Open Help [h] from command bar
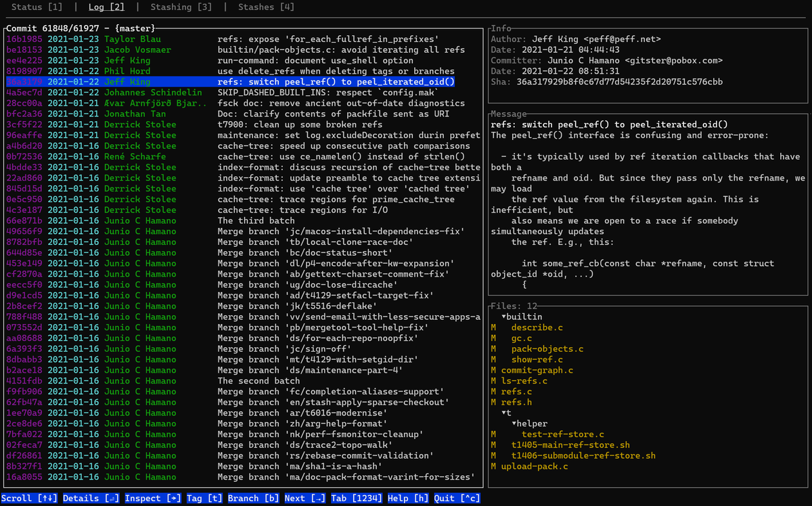This screenshot has width=812, height=506. click(x=409, y=499)
